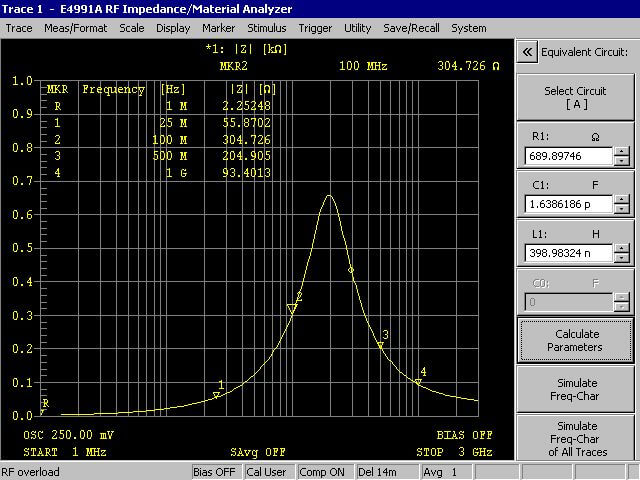This screenshot has width=640, height=480.
Task: Click Simulate Freq-Char of All Traces
Action: 576,438
